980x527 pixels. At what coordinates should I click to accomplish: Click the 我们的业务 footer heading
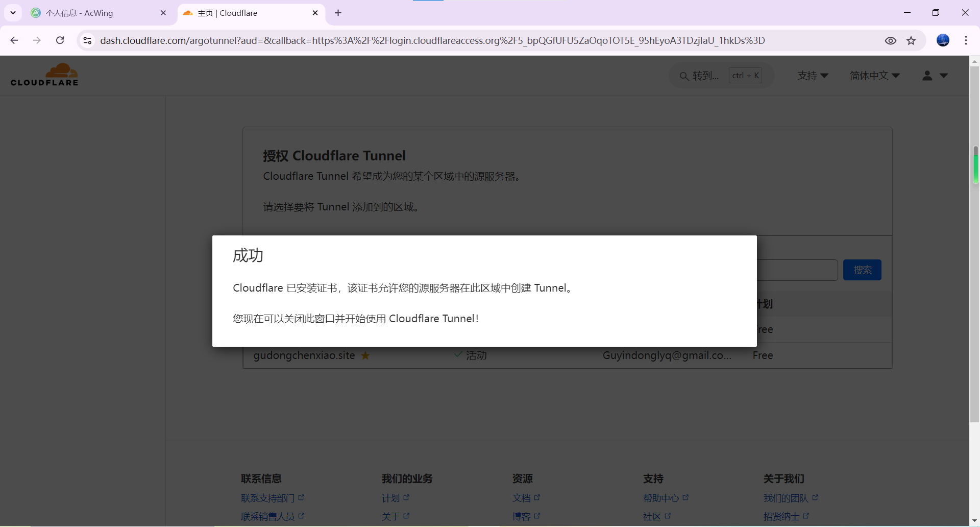pyautogui.click(x=407, y=478)
